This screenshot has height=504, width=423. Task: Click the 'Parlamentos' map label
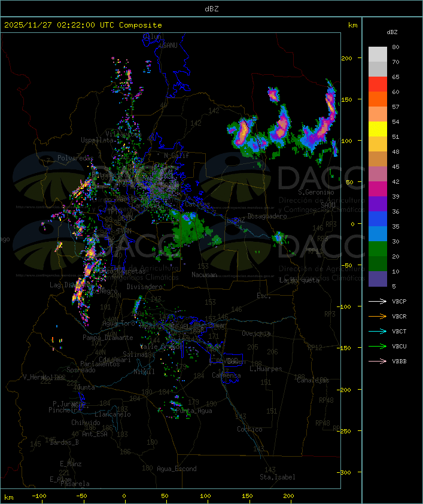click(x=100, y=364)
